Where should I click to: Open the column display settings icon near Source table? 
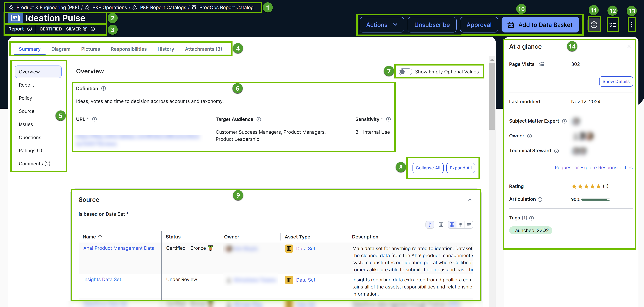tap(441, 224)
